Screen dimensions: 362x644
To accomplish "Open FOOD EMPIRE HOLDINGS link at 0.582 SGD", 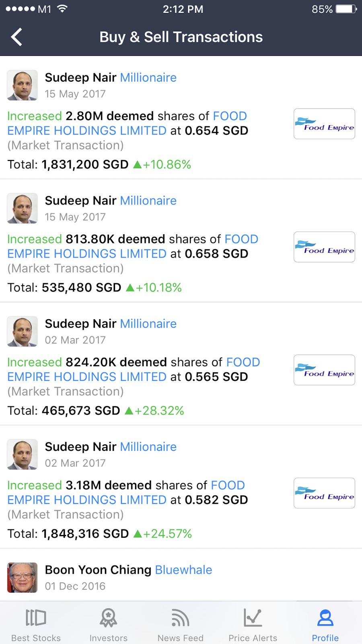I will coord(87,500).
